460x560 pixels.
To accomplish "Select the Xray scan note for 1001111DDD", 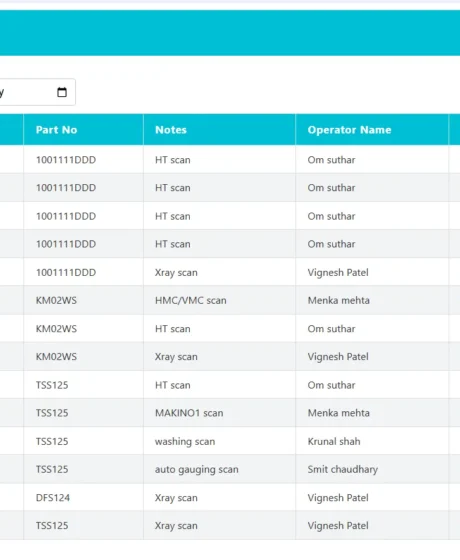I will [176, 272].
